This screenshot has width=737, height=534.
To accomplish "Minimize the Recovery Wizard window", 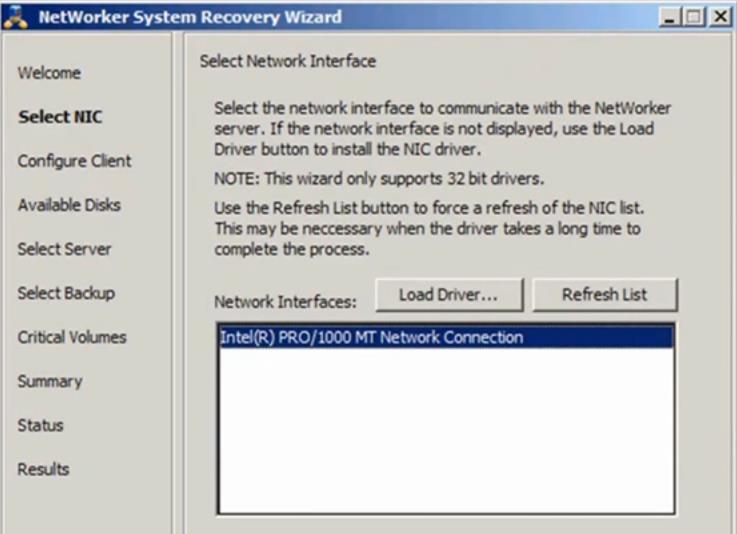I will click(x=670, y=17).
